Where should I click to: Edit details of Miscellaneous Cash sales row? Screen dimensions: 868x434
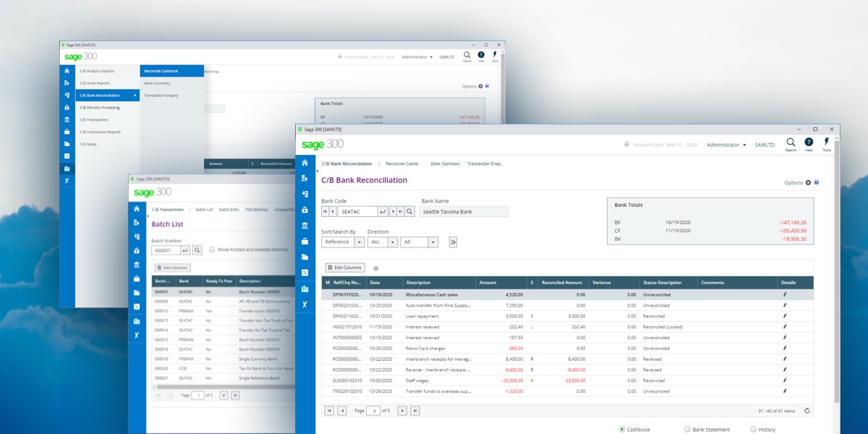pyautogui.click(x=785, y=295)
